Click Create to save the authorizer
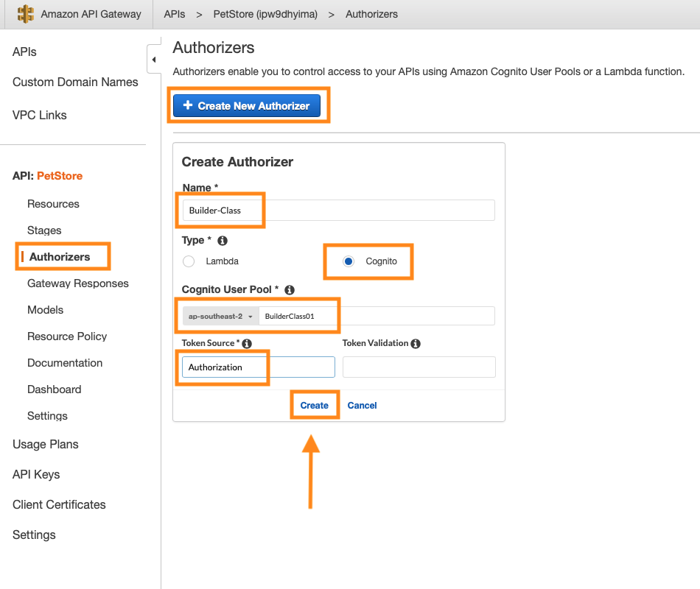The image size is (700, 589). (x=315, y=406)
